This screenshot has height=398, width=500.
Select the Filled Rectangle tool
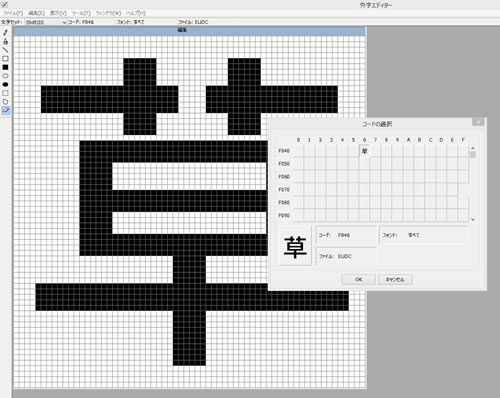pos(5,67)
